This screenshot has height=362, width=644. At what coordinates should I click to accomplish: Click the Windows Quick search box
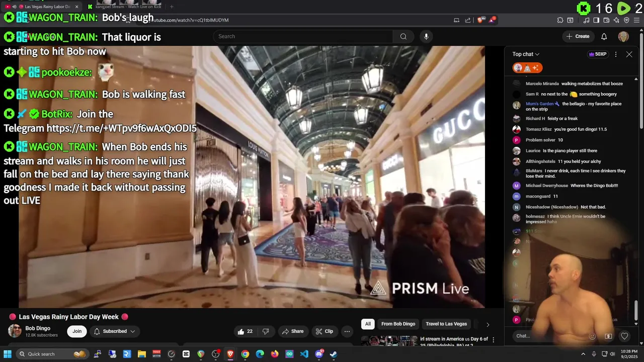(53, 354)
